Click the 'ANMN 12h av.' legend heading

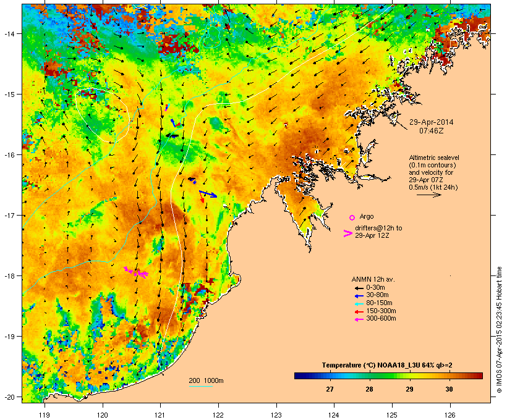(x=373, y=279)
